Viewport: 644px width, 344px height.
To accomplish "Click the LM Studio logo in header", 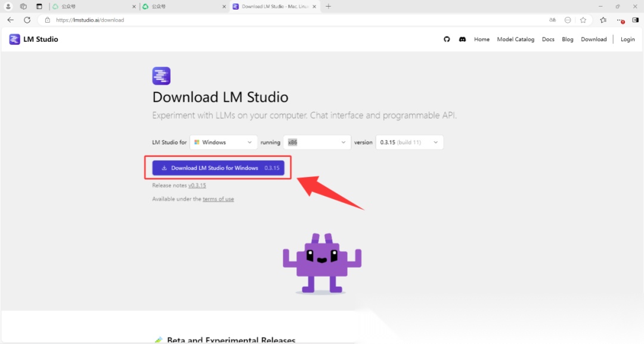I will pos(33,39).
